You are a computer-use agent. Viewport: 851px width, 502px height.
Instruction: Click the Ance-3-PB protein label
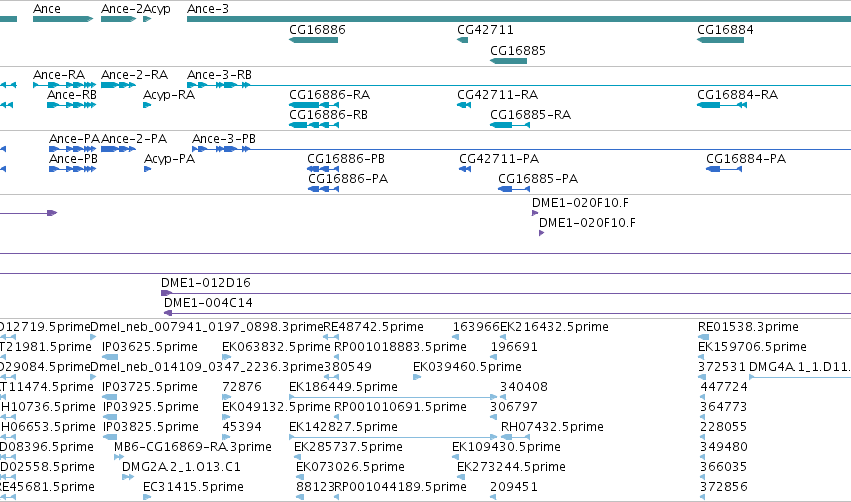pos(224,139)
